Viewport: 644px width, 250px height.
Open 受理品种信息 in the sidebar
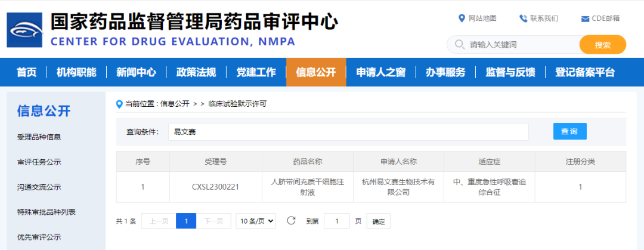(39, 137)
